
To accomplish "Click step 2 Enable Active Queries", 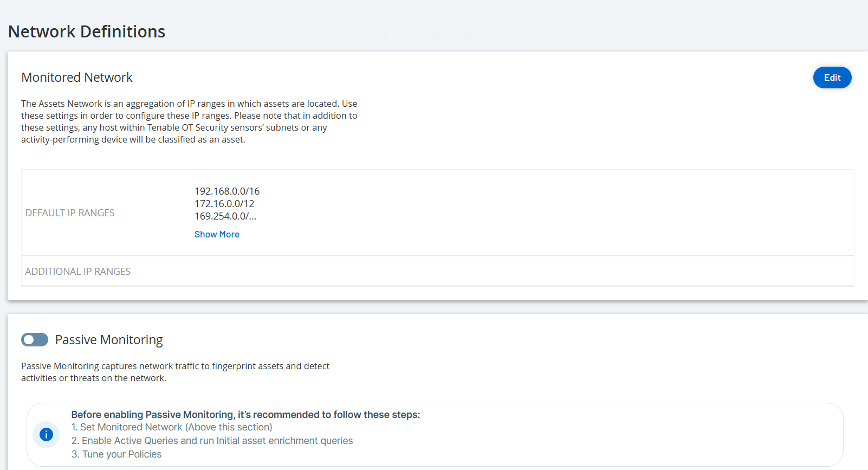I will [212, 441].
